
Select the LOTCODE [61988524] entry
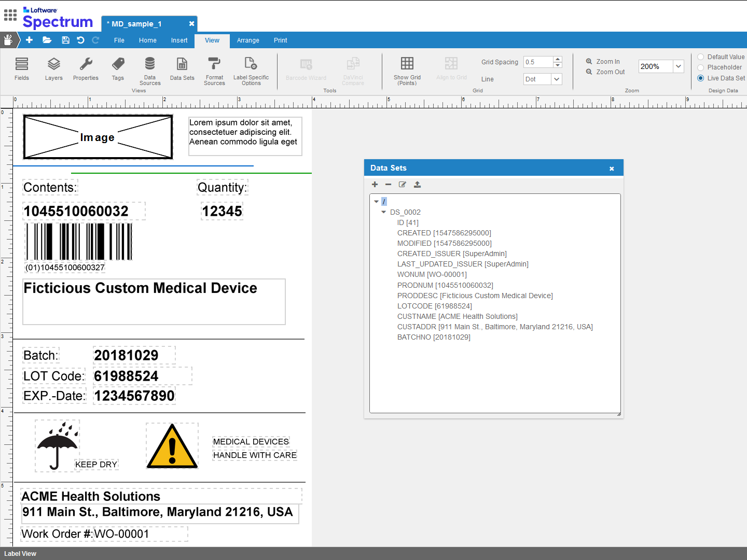(435, 306)
